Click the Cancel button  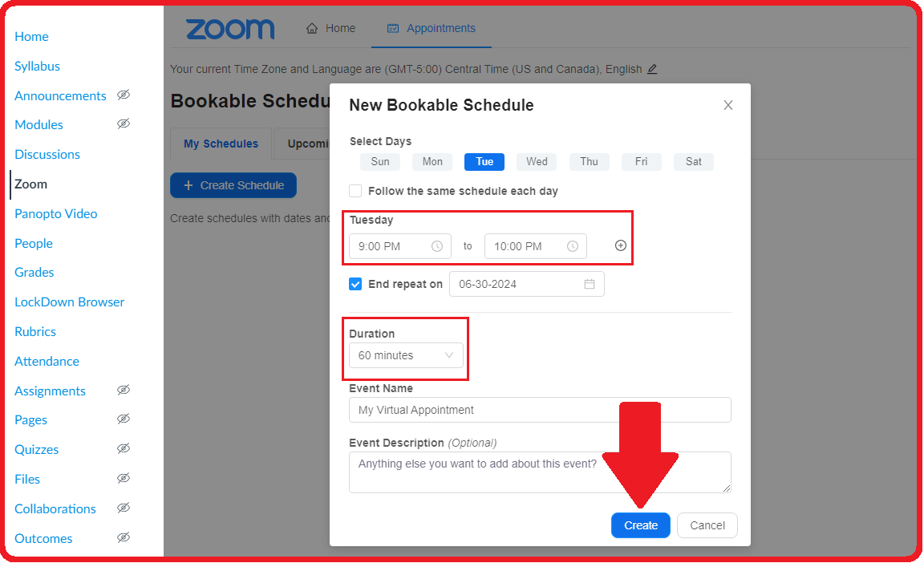[707, 525]
